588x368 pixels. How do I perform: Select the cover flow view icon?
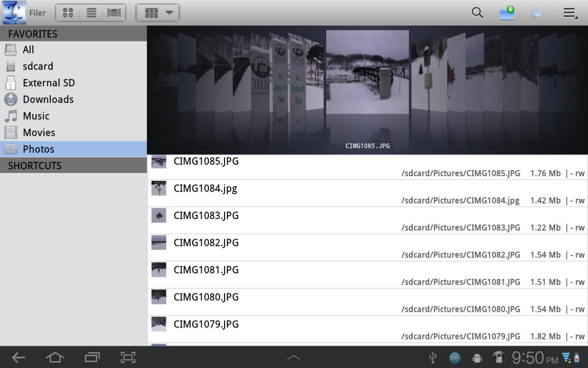(113, 12)
